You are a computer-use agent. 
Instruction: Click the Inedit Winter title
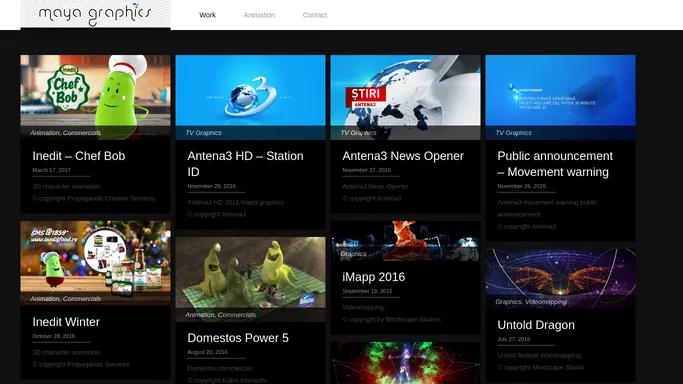tap(66, 322)
